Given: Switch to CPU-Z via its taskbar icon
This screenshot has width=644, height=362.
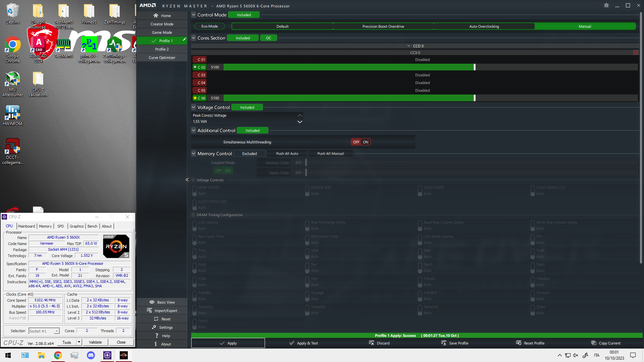Looking at the screenshot, I should [107, 355].
